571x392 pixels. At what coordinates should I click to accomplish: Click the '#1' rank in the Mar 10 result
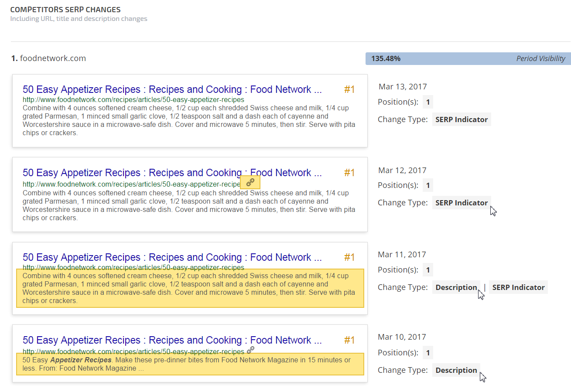coord(349,340)
